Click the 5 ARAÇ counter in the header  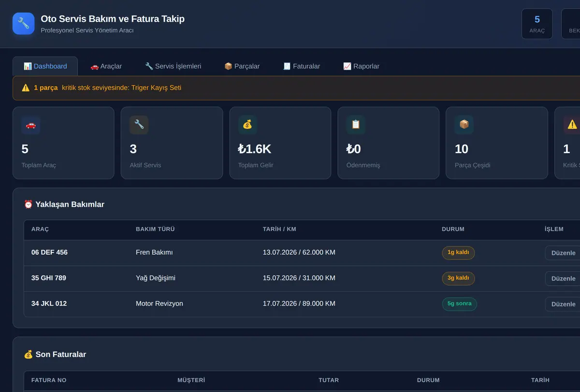coord(537,24)
